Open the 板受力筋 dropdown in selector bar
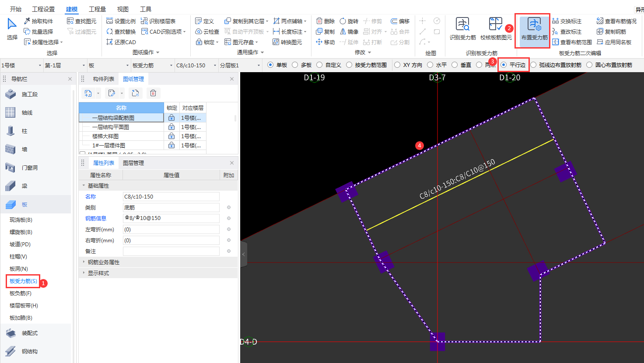644x363 pixels. pos(152,65)
